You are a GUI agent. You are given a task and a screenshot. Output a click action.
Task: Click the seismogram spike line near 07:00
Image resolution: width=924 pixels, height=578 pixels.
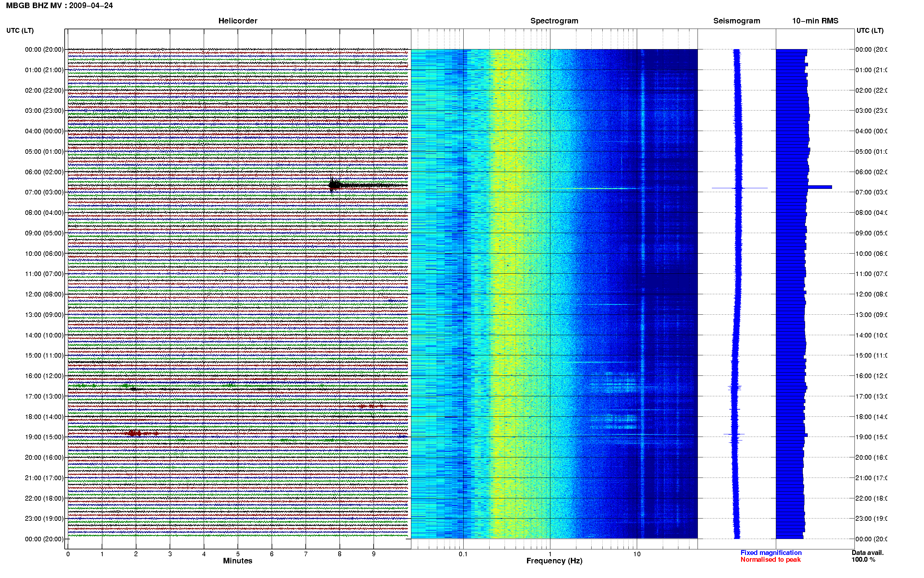tap(740, 188)
